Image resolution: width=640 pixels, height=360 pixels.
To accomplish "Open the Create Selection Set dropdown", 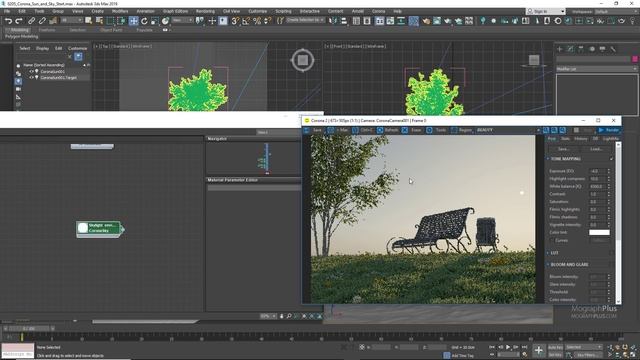I will 305,20.
